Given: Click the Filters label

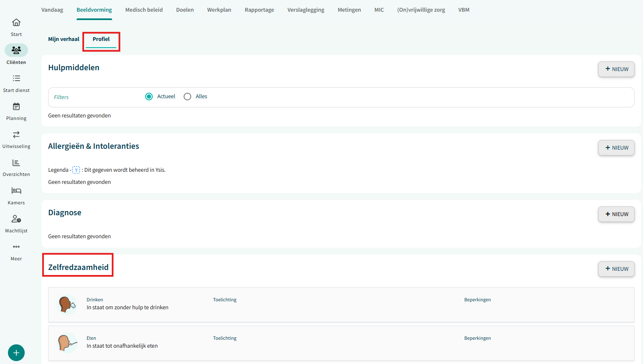Looking at the screenshot, I should 61,97.
